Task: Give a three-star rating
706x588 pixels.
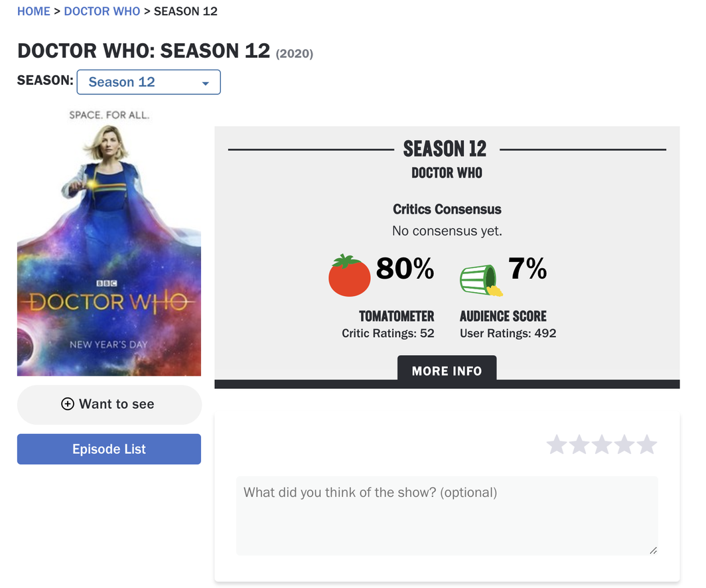Action: pos(602,445)
